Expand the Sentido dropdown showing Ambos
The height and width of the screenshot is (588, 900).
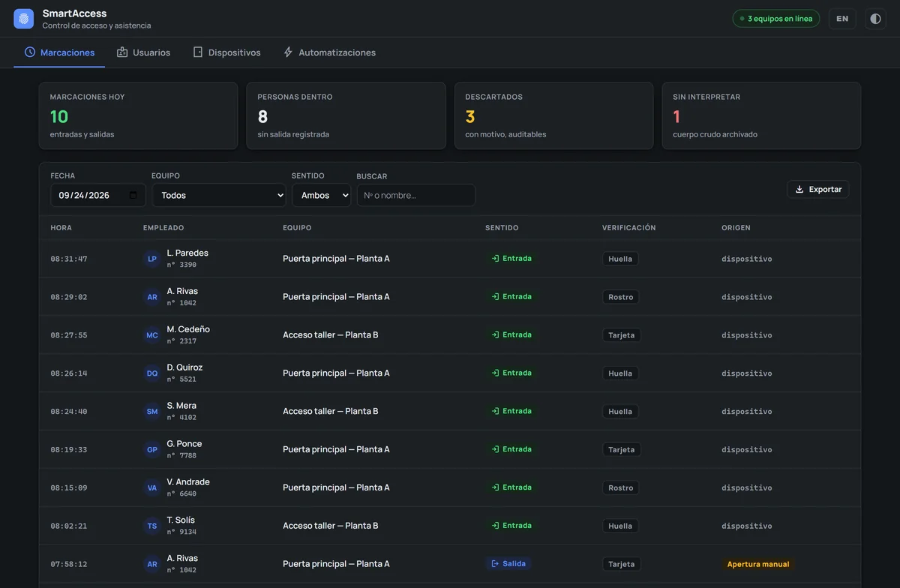(x=321, y=195)
